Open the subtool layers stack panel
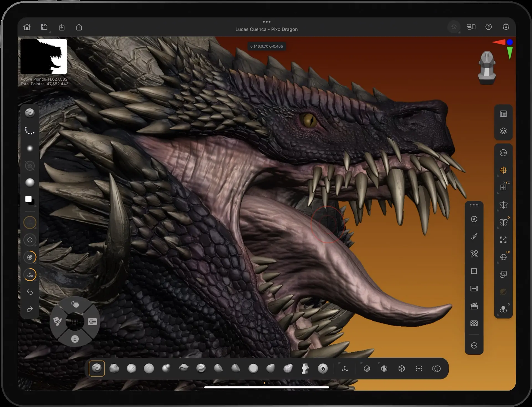The height and width of the screenshot is (407, 532). point(503,131)
